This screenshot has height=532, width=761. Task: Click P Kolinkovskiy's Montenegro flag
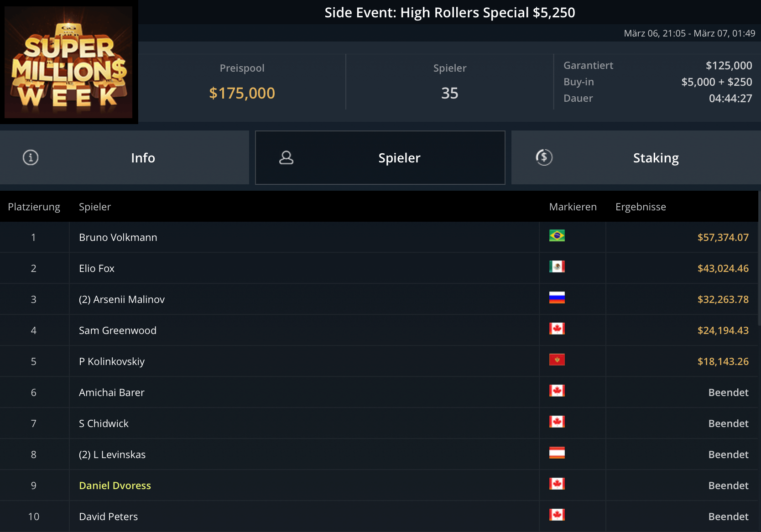tap(557, 360)
